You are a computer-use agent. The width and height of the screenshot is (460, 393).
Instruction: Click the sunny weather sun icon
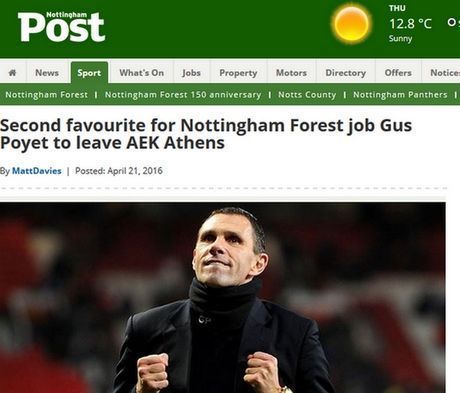click(x=351, y=24)
